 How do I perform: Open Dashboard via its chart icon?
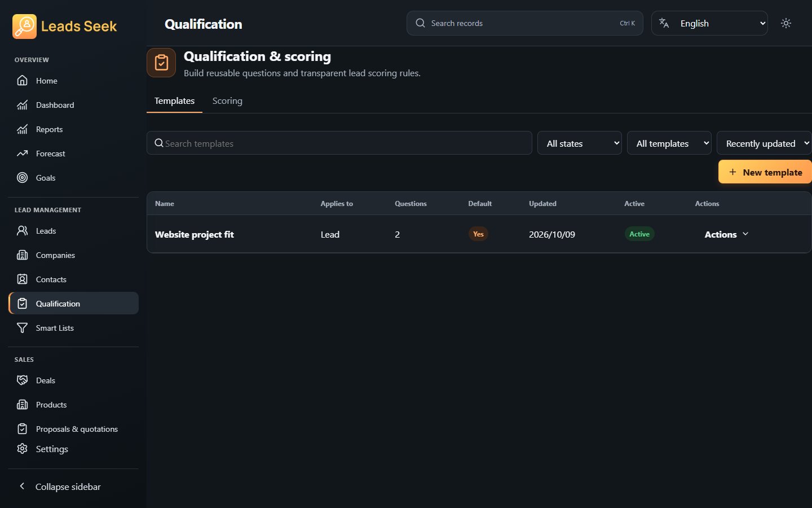[23, 105]
